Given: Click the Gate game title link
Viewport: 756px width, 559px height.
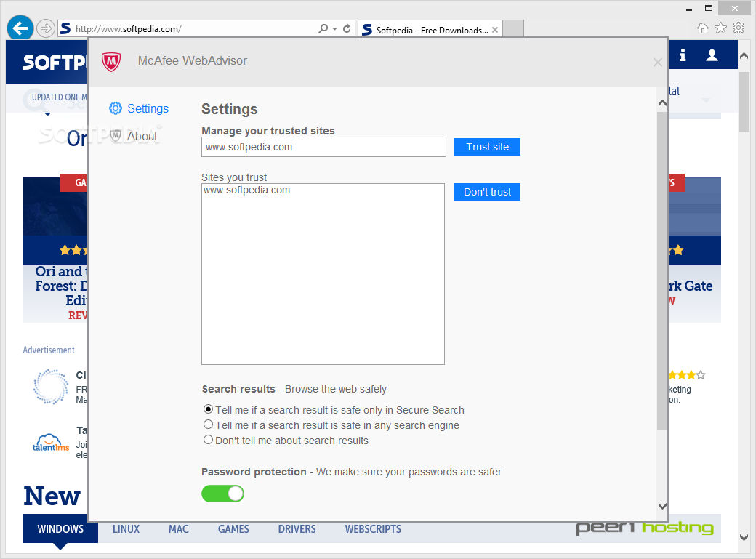Looking at the screenshot, I should [x=690, y=286].
